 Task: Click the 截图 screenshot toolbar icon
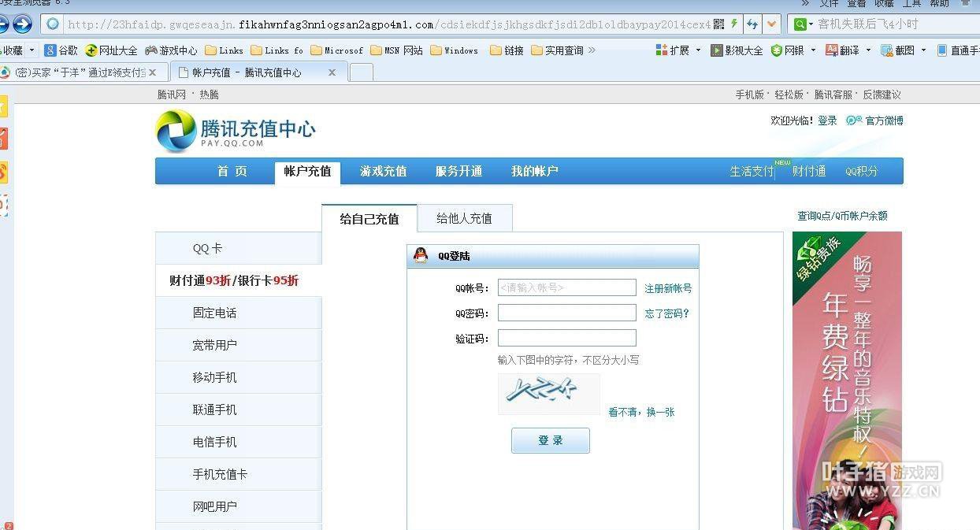897,50
